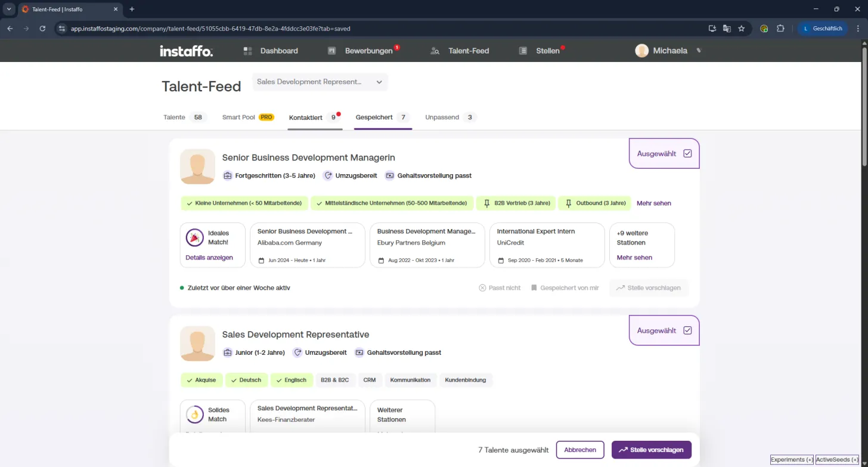Open a new browser tab

pos(132,9)
